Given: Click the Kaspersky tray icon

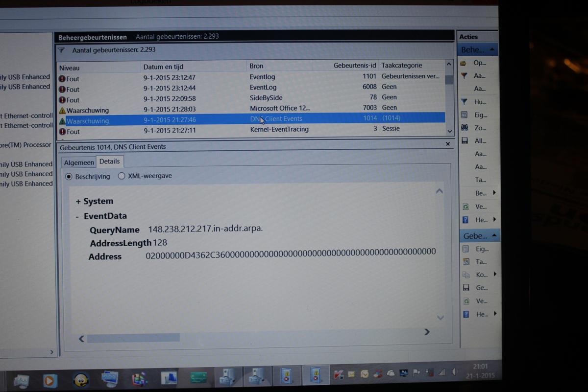Looking at the screenshot, I should (339, 374).
